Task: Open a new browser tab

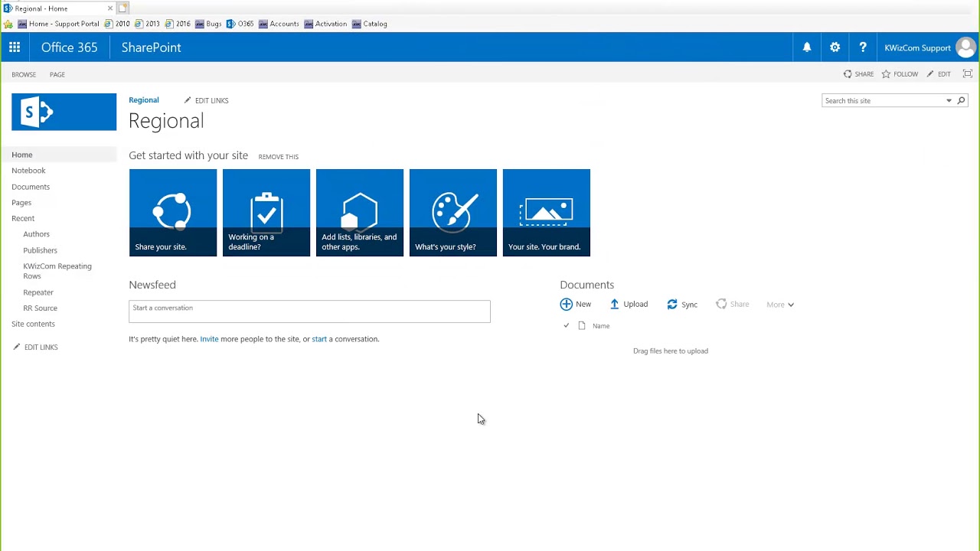Action: point(123,8)
